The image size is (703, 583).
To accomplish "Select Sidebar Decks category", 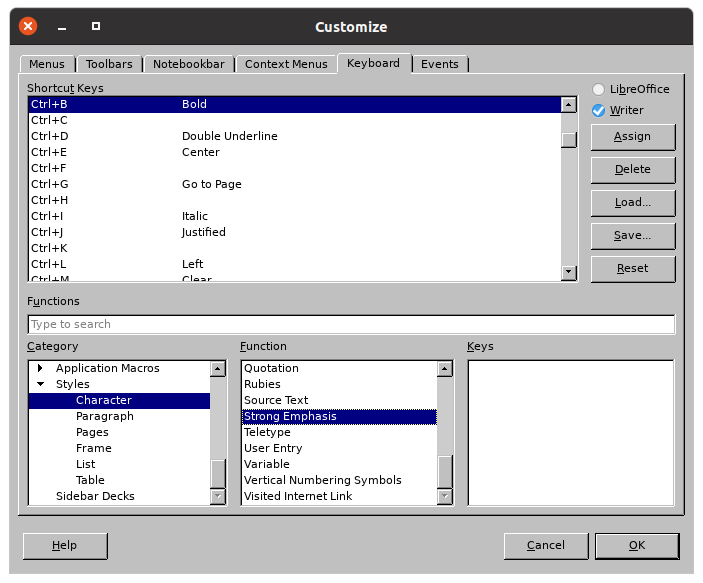I will 119,496.
